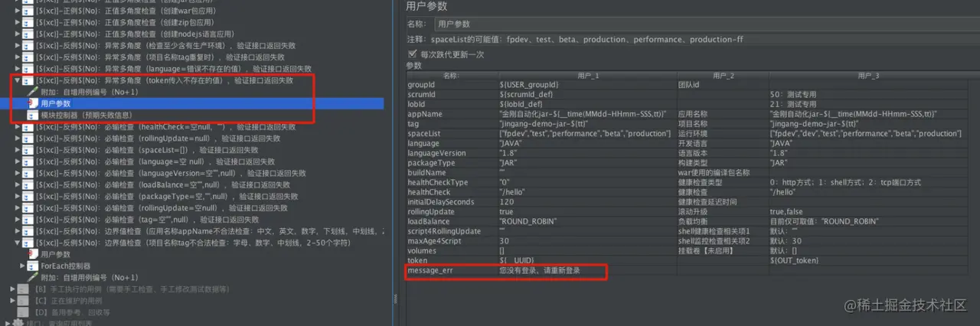Toggle 每次跌代更新一次 checkbox
980x326 pixels.
412,54
